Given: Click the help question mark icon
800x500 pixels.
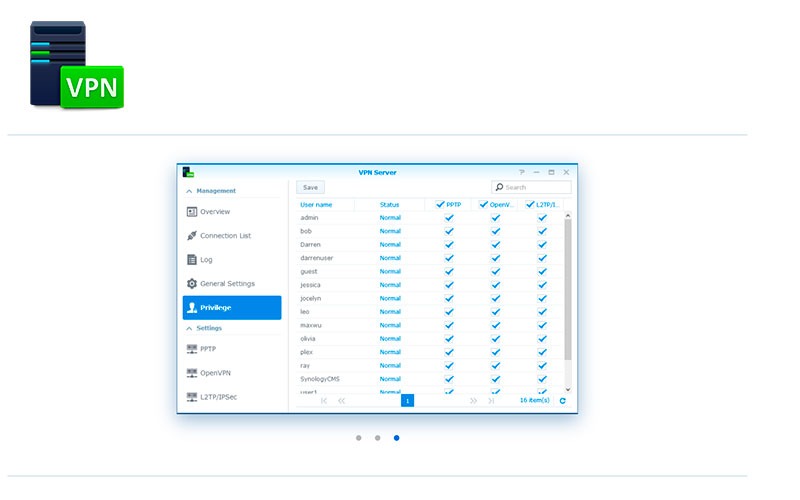Looking at the screenshot, I should point(521,172).
